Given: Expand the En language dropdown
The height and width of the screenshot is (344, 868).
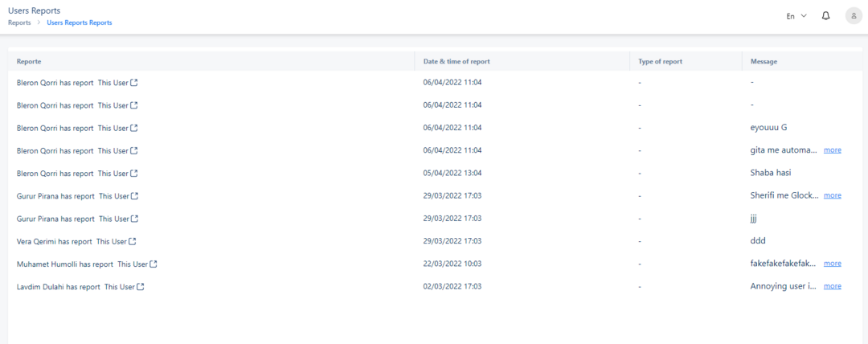Looking at the screenshot, I should point(796,16).
